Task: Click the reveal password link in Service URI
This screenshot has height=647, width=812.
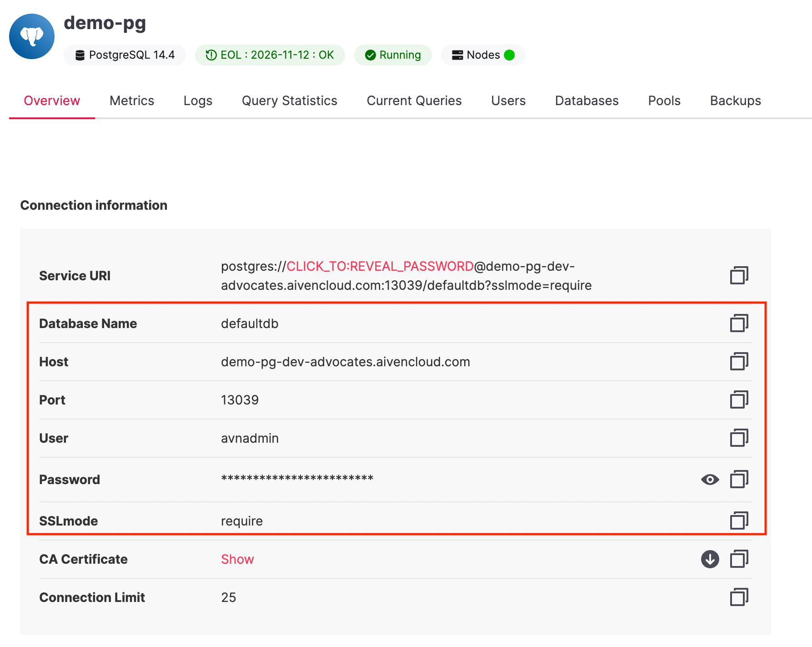Action: (x=380, y=266)
